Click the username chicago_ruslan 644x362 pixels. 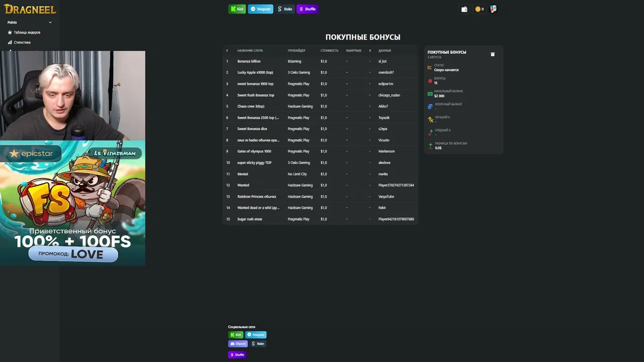(389, 95)
